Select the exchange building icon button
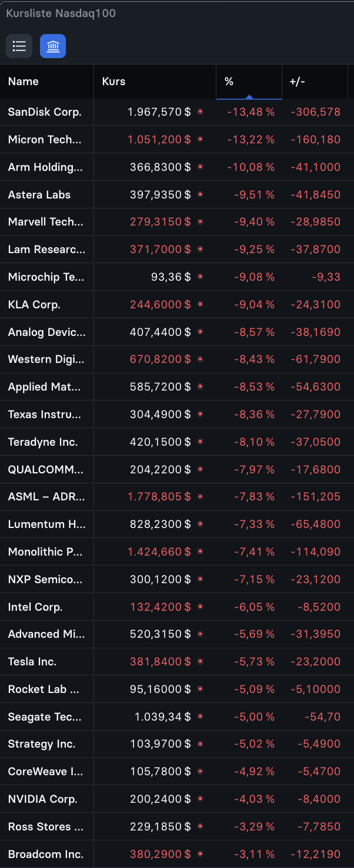This screenshot has height=868, width=354. (x=53, y=46)
